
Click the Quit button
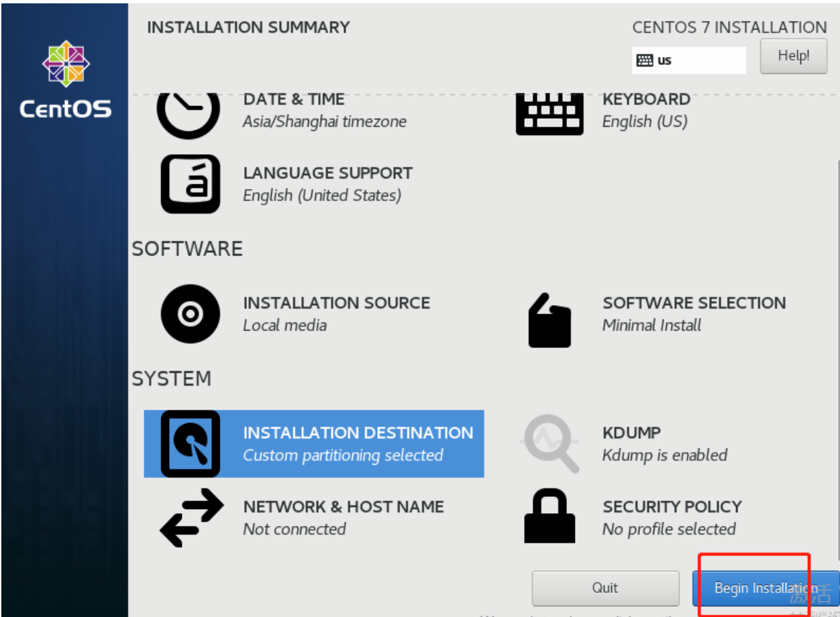[x=605, y=588]
